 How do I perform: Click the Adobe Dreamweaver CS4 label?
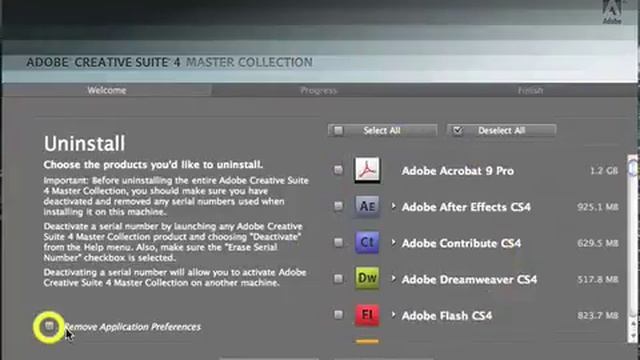click(469, 280)
